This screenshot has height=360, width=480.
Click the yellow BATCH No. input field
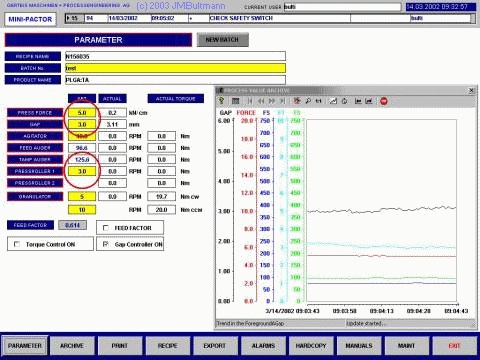point(175,68)
